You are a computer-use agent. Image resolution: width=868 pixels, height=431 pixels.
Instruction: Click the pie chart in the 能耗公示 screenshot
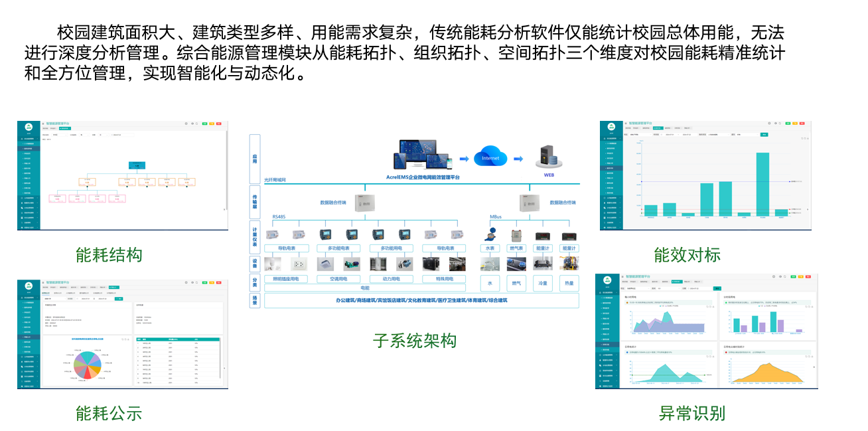click(87, 365)
